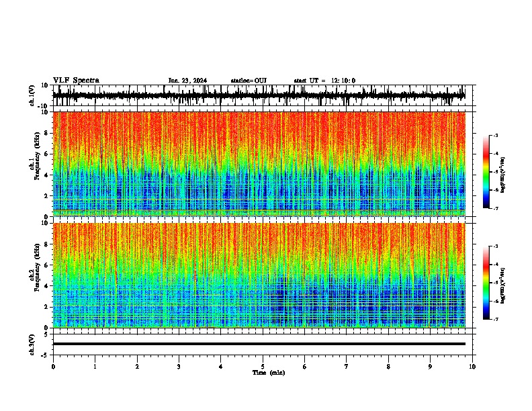Click the '-3' tick on ch.2 colorbar

pos(495,246)
